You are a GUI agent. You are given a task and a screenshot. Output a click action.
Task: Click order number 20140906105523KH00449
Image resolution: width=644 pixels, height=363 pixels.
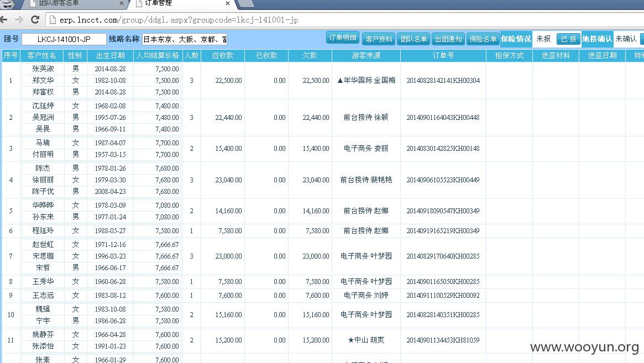443,180
